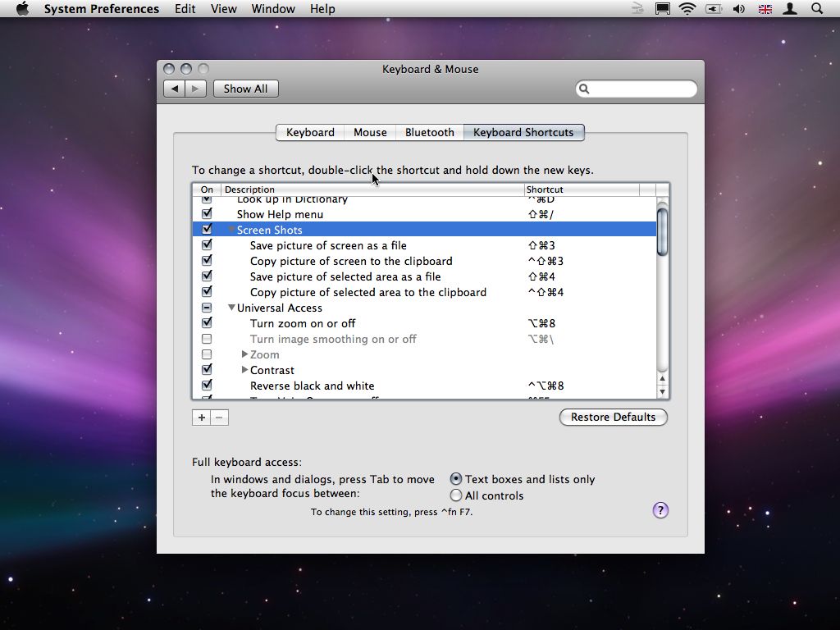This screenshot has width=840, height=630.
Task: Select Text boxes and lists only
Action: pyautogui.click(x=456, y=479)
